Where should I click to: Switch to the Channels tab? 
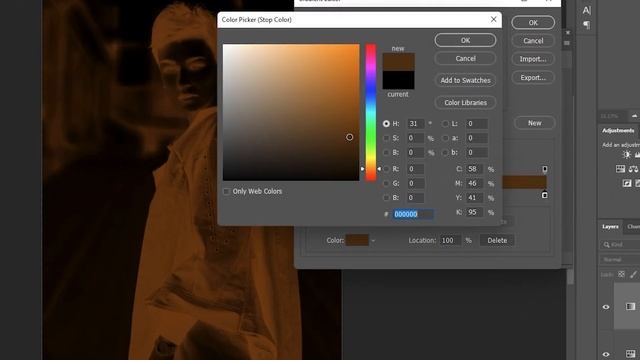[x=633, y=227]
